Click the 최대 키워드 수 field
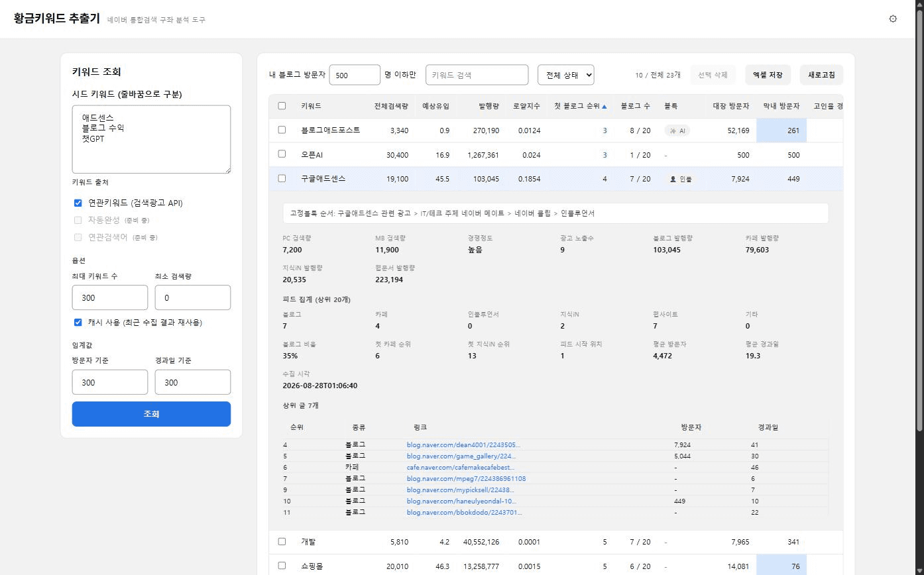The image size is (924, 575). (110, 297)
